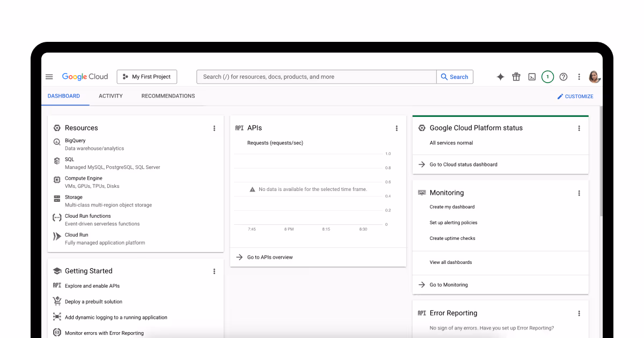Viewport: 644px width, 338px height.
Task: Click the Monitoring card chart icon
Action: click(422, 193)
